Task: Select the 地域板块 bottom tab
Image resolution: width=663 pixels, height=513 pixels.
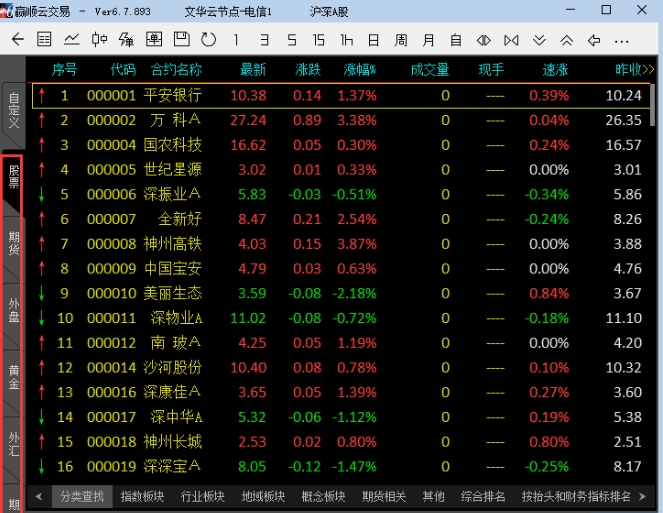Action: click(263, 496)
